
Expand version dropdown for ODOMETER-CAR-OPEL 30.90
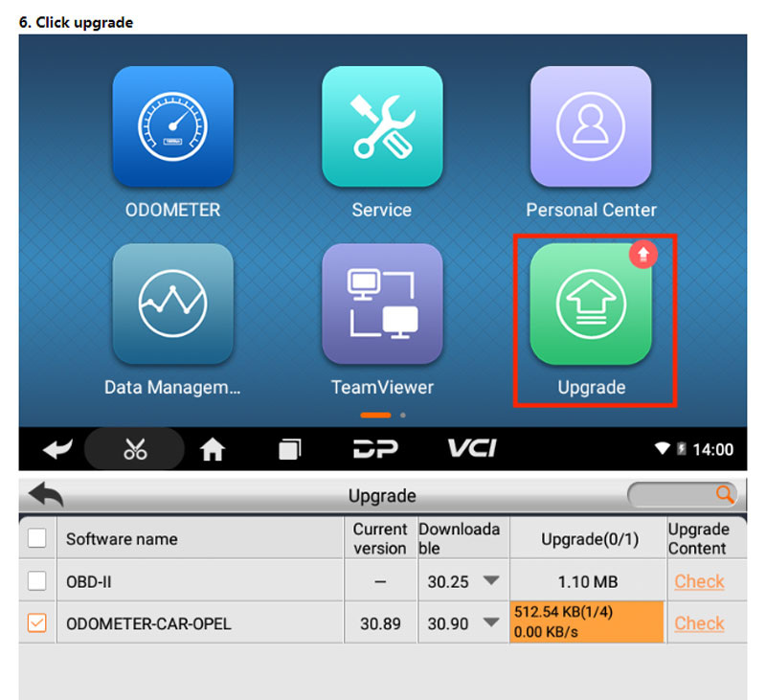491,622
